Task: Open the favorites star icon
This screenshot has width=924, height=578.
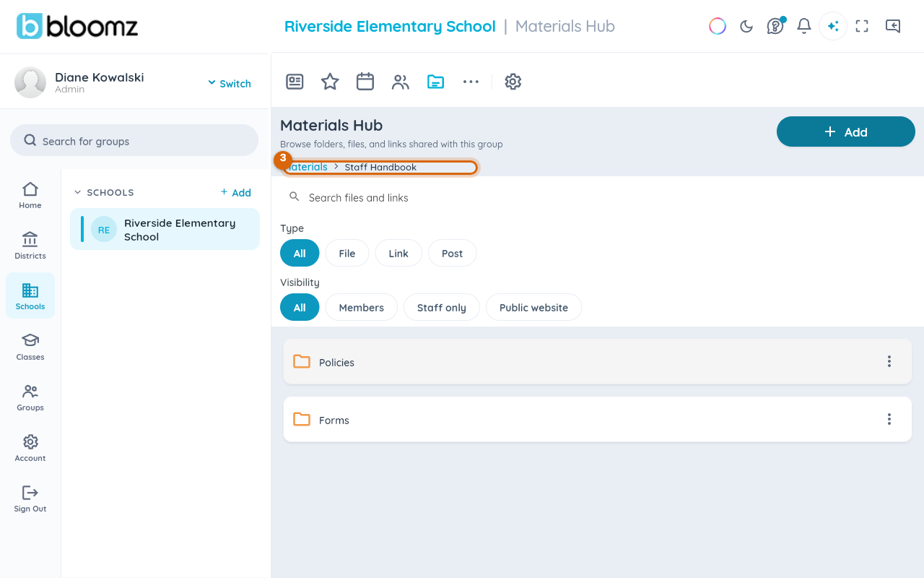Action: click(x=330, y=82)
